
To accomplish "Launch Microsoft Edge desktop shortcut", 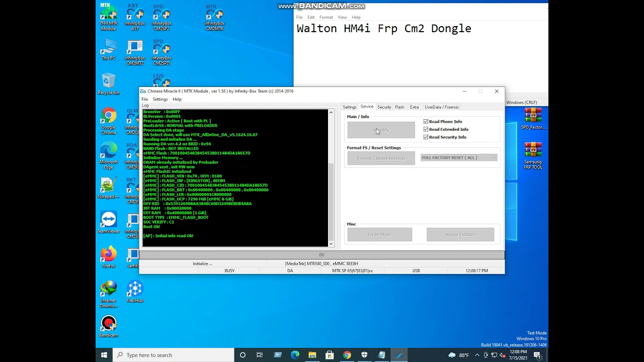I will point(108,156).
